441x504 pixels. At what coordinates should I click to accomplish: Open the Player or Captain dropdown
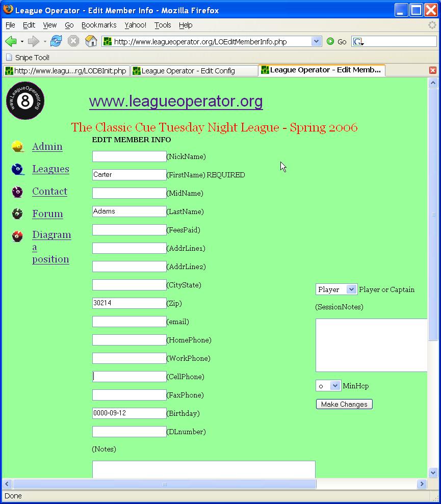click(x=336, y=289)
